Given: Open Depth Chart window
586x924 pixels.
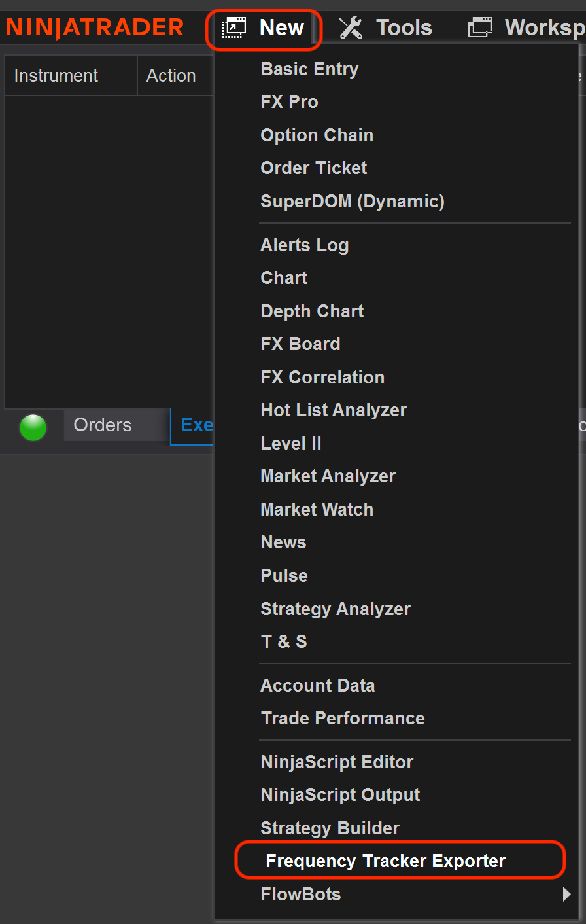Looking at the screenshot, I should (x=312, y=311).
